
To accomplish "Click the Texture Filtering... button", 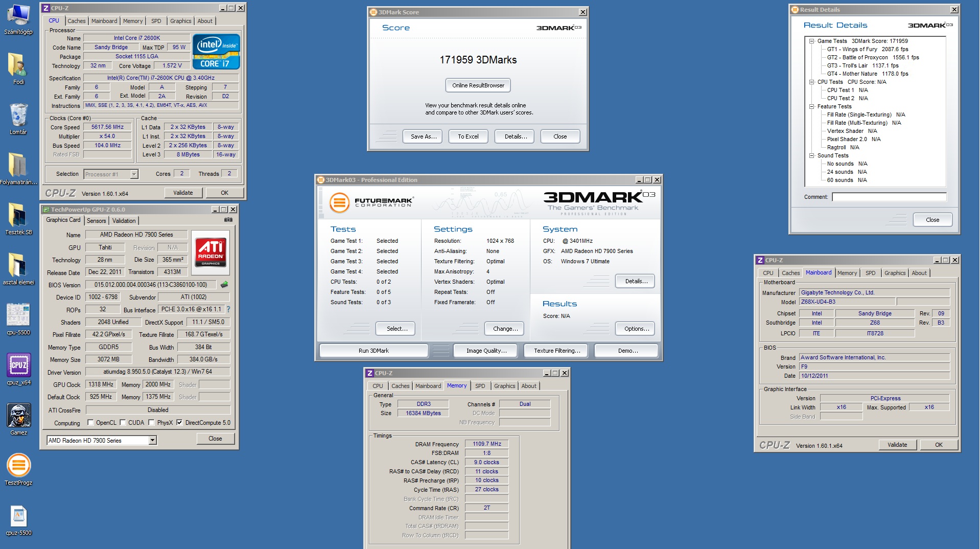I will pyautogui.click(x=557, y=351).
